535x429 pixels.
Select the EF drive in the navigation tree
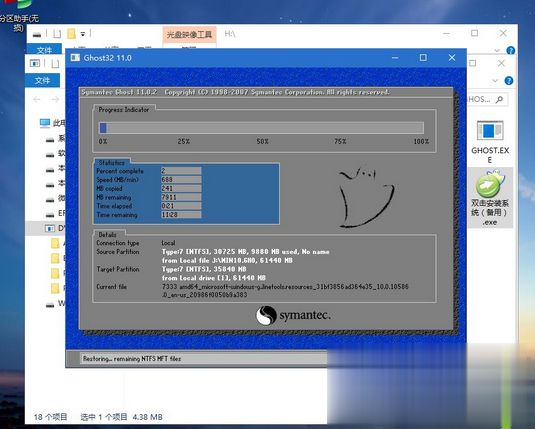click(55, 213)
